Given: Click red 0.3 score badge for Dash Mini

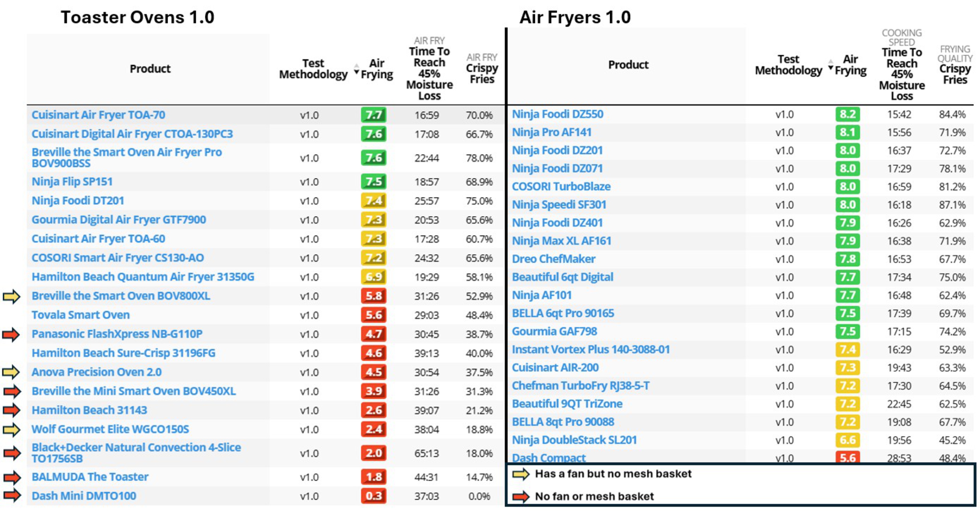Looking at the screenshot, I should tap(373, 496).
